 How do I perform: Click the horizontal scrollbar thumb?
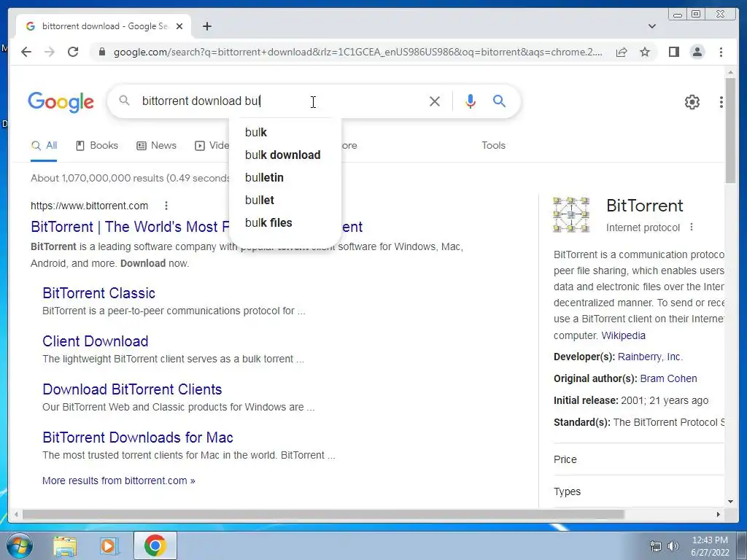pos(323,514)
